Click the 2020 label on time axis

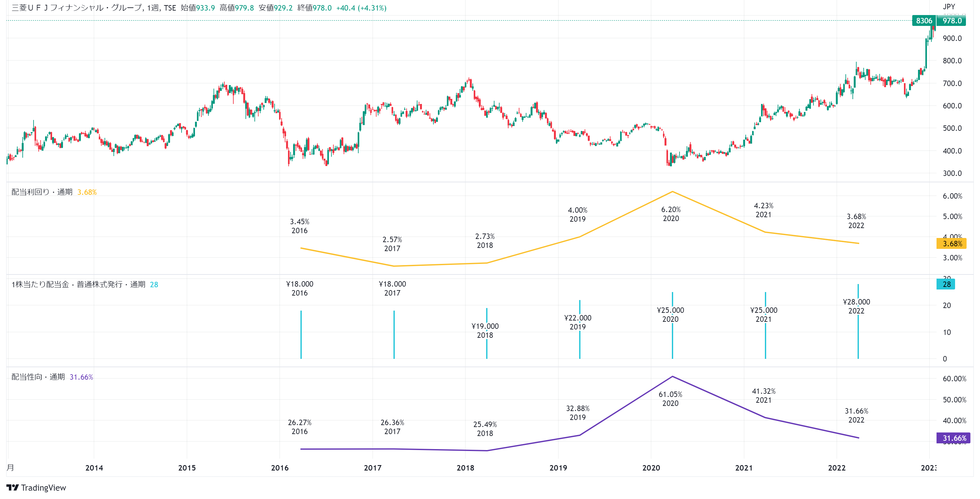(651, 468)
